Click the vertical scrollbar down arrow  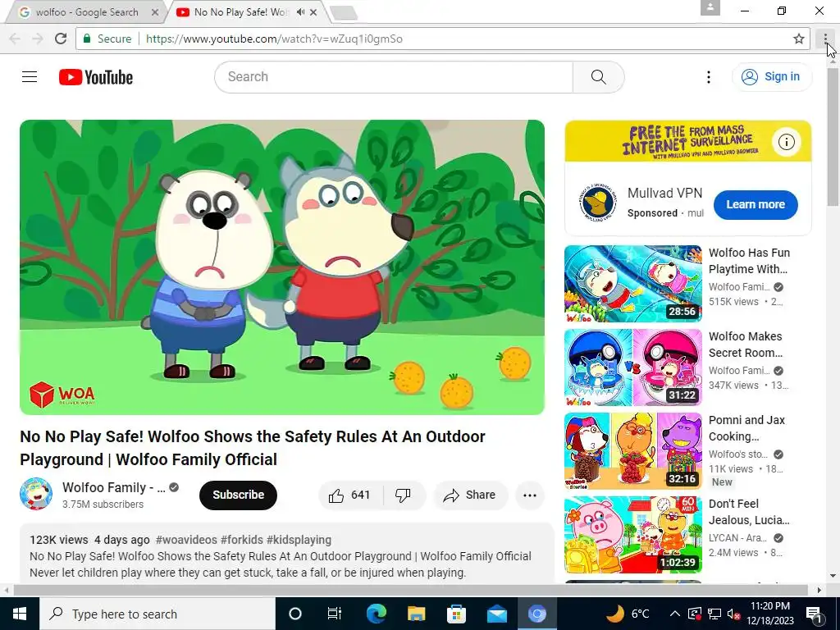click(x=833, y=577)
